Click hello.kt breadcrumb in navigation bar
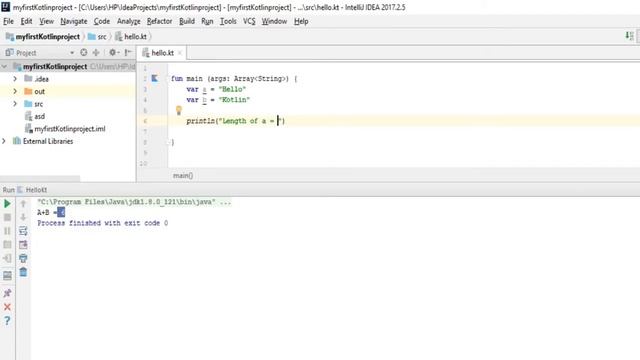The height and width of the screenshot is (360, 640). pos(131,37)
